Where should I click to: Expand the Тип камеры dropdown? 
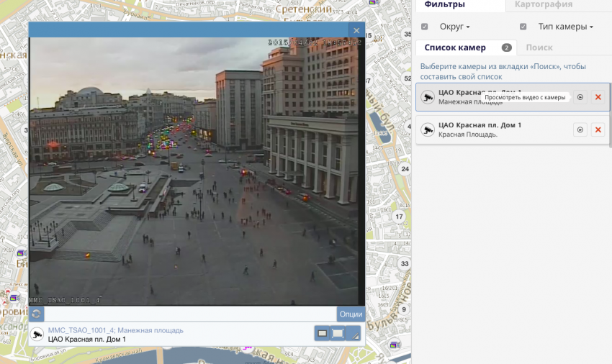click(565, 27)
